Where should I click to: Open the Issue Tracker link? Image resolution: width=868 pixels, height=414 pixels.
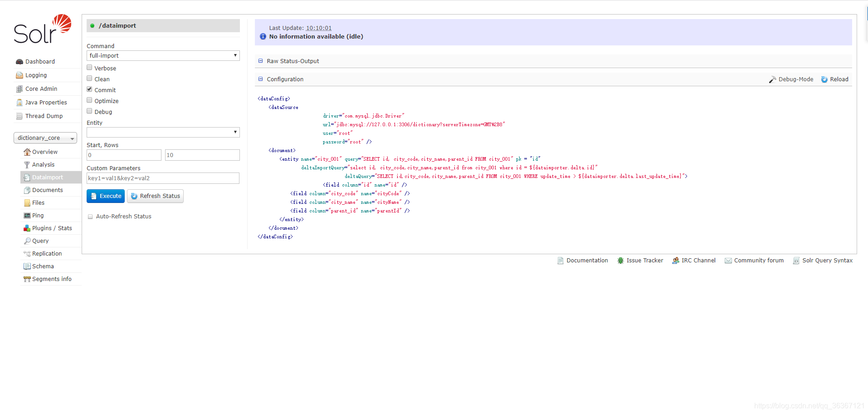[x=645, y=261]
